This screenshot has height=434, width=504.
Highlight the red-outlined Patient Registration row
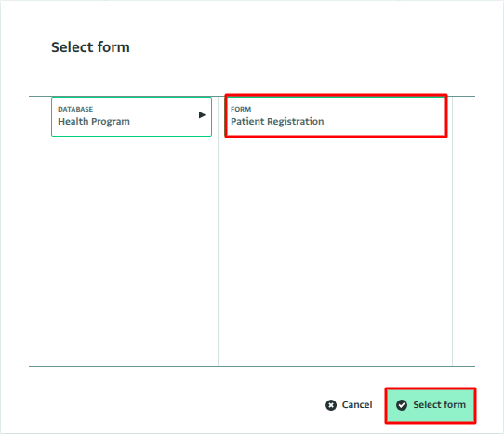[336, 116]
